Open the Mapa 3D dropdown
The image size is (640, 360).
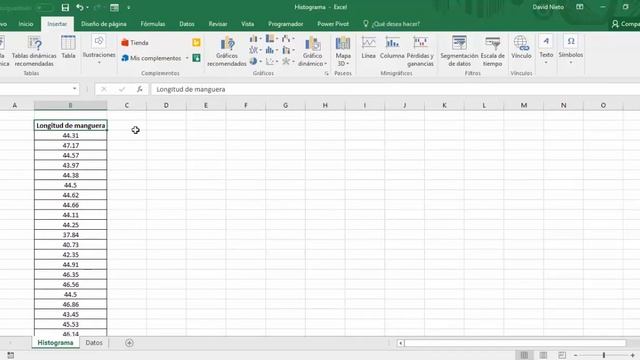tap(343, 51)
